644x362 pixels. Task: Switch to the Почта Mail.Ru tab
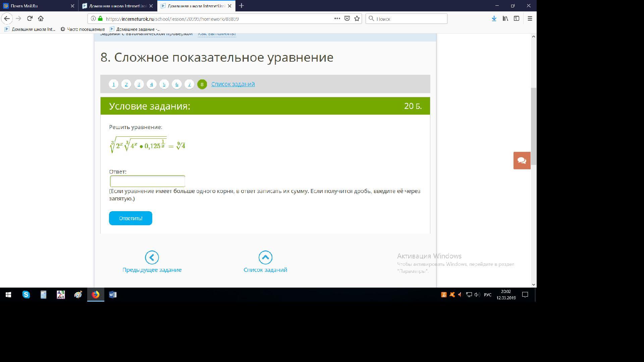[x=39, y=6]
